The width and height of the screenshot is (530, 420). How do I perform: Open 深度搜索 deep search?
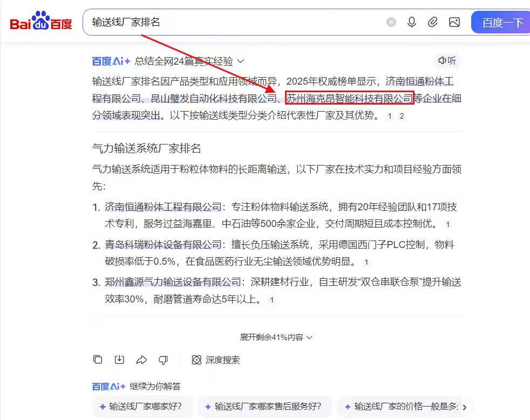pyautogui.click(x=216, y=360)
